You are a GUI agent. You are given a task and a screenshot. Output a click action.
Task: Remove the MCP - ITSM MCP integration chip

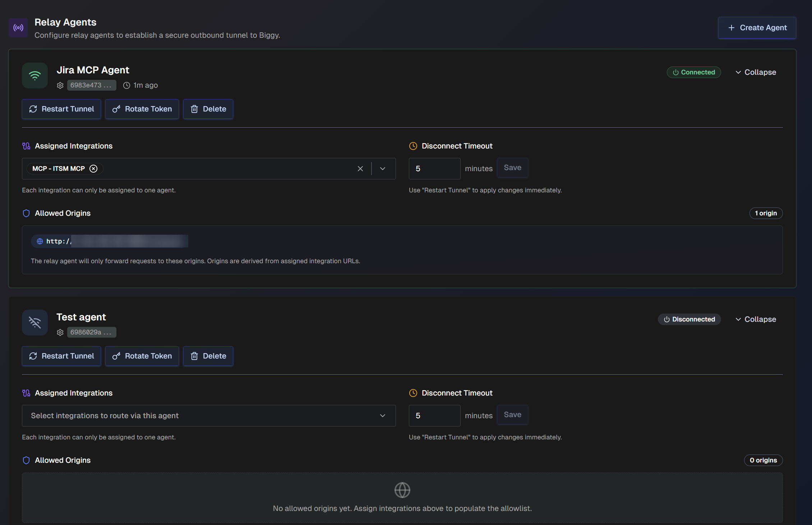click(x=93, y=169)
